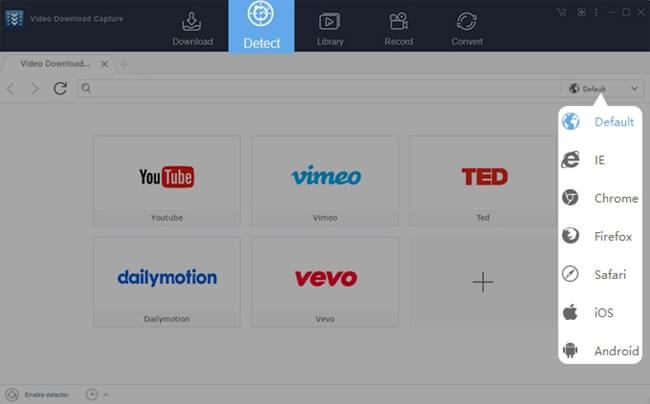The image size is (650, 404).
Task: Click the globe icon in the user agent selector
Action: (574, 88)
